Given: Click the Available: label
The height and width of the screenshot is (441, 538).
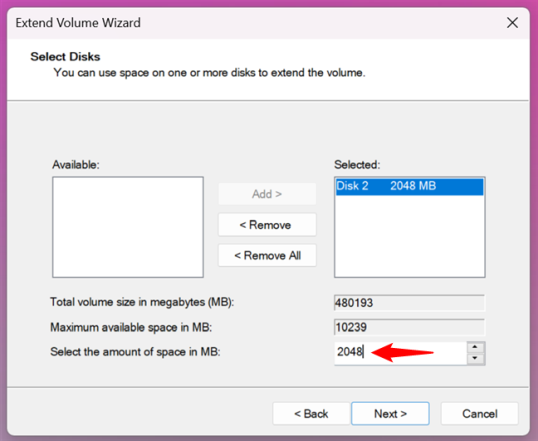Looking at the screenshot, I should (x=75, y=165).
